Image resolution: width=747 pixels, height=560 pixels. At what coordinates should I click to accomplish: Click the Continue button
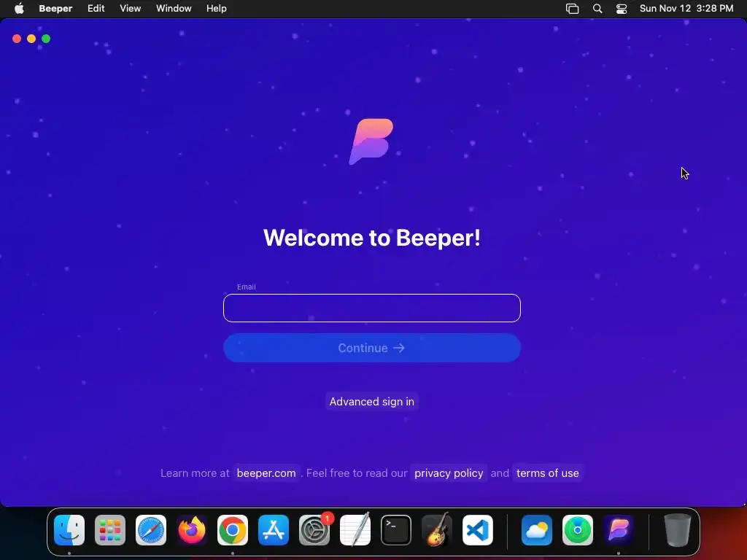[x=371, y=348]
